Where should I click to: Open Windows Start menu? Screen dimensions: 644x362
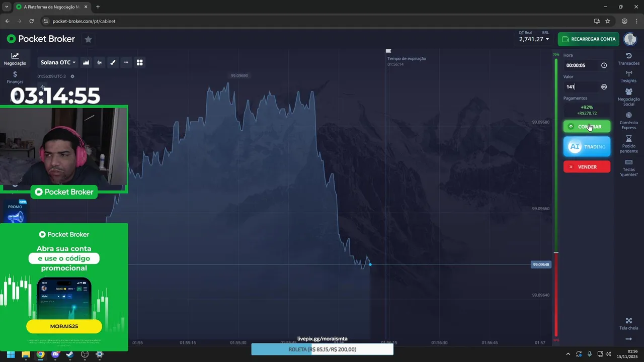[x=11, y=354]
